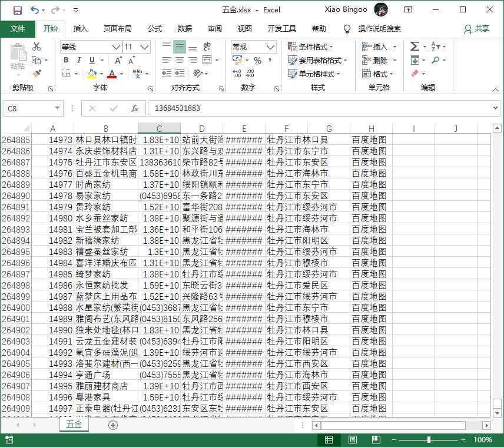Toggle wrap text for selected cell

point(206,46)
